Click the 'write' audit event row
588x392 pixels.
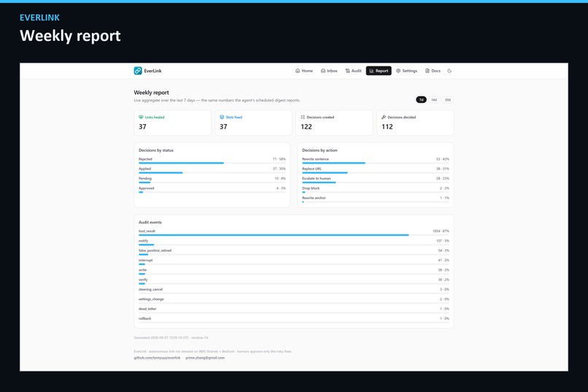pos(294,272)
